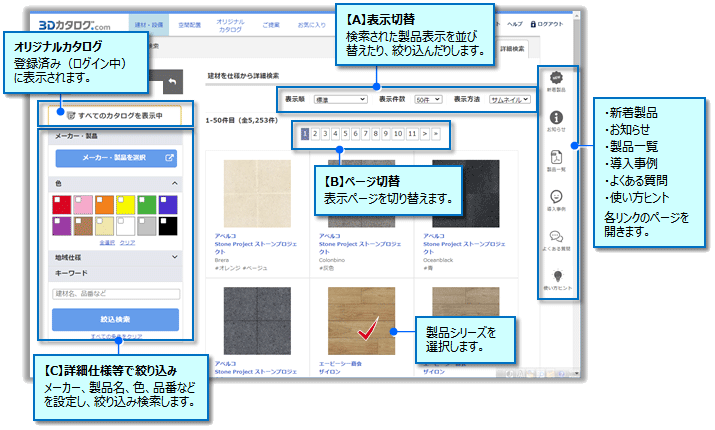Select the beige cream color swatch
This screenshot has height=430, width=715.
point(104,226)
